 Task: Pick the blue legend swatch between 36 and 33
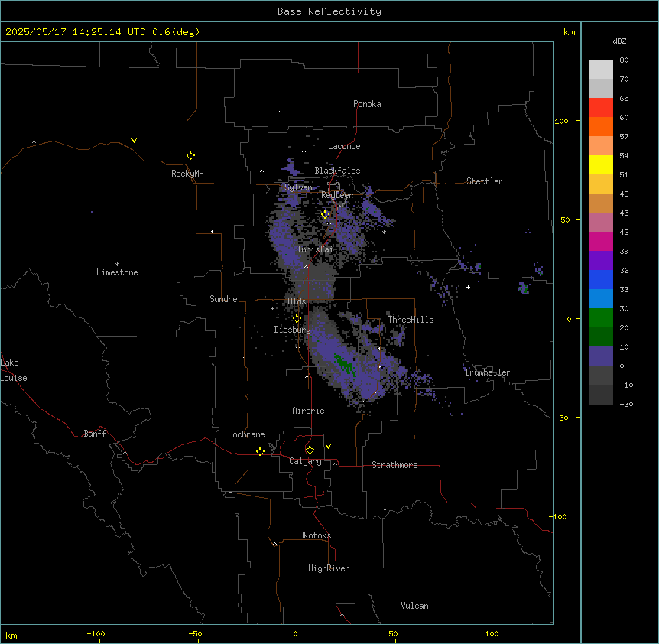tap(601, 279)
